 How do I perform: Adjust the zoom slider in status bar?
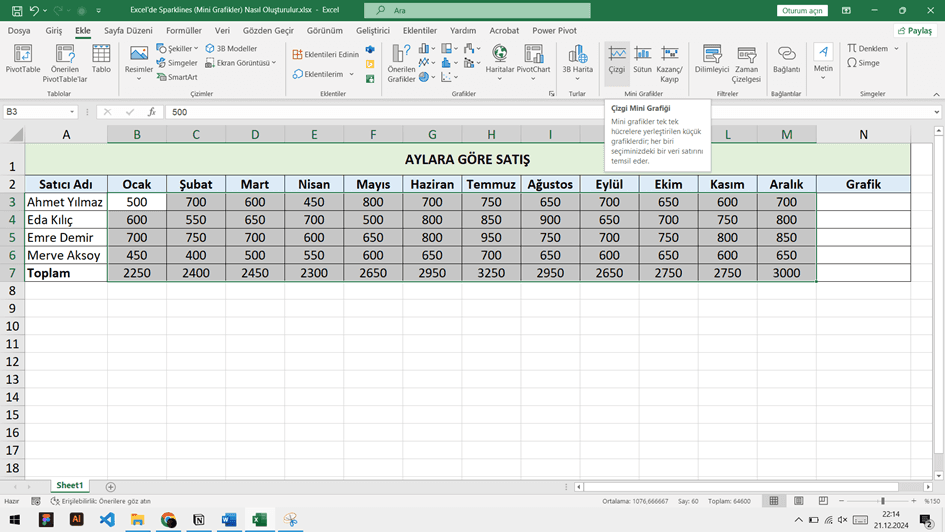[882, 501]
